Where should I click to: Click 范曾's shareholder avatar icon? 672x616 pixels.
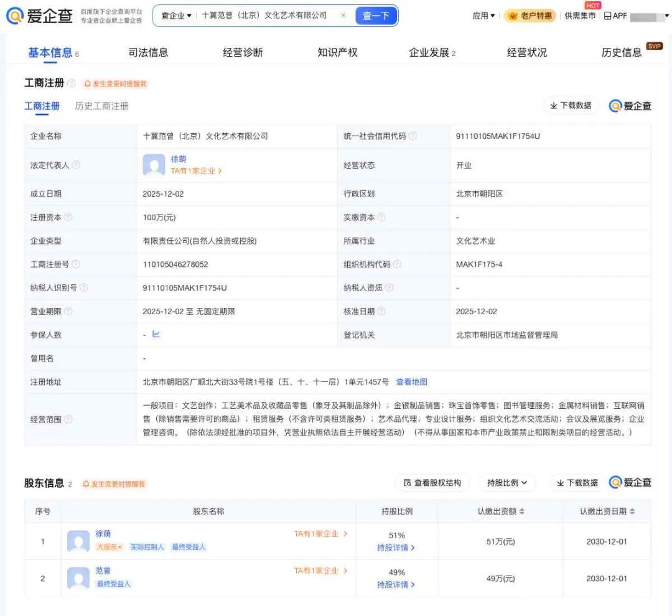pyautogui.click(x=78, y=578)
